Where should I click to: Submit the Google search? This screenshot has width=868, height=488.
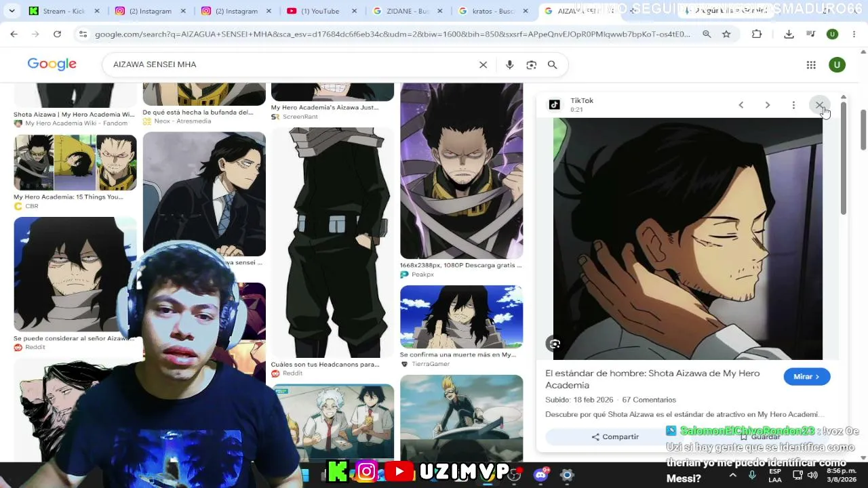pos(553,64)
